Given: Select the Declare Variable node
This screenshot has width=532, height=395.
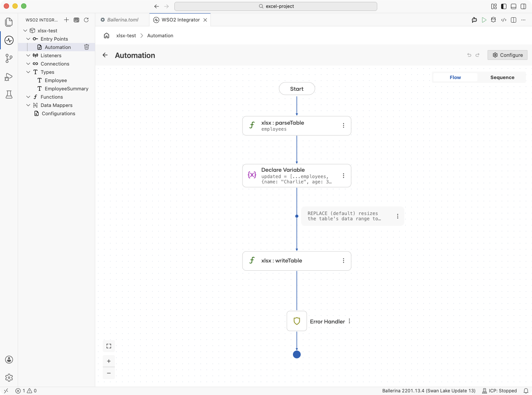Looking at the screenshot, I should 297,175.
